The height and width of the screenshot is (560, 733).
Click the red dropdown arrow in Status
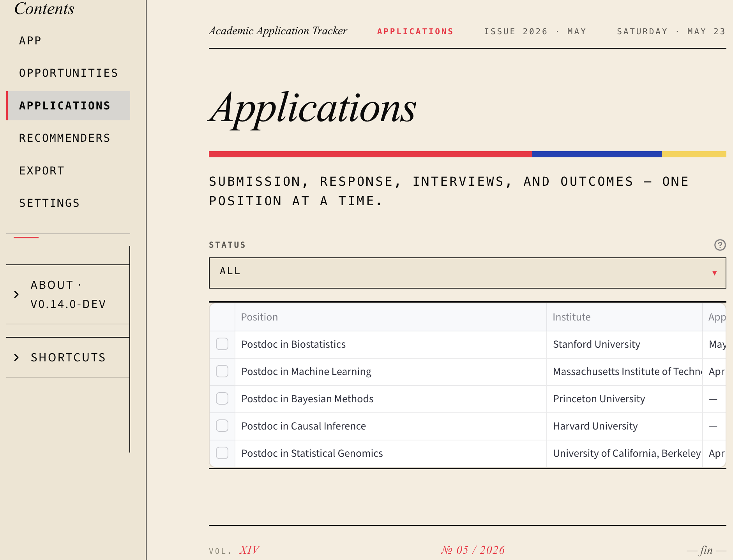click(x=714, y=273)
